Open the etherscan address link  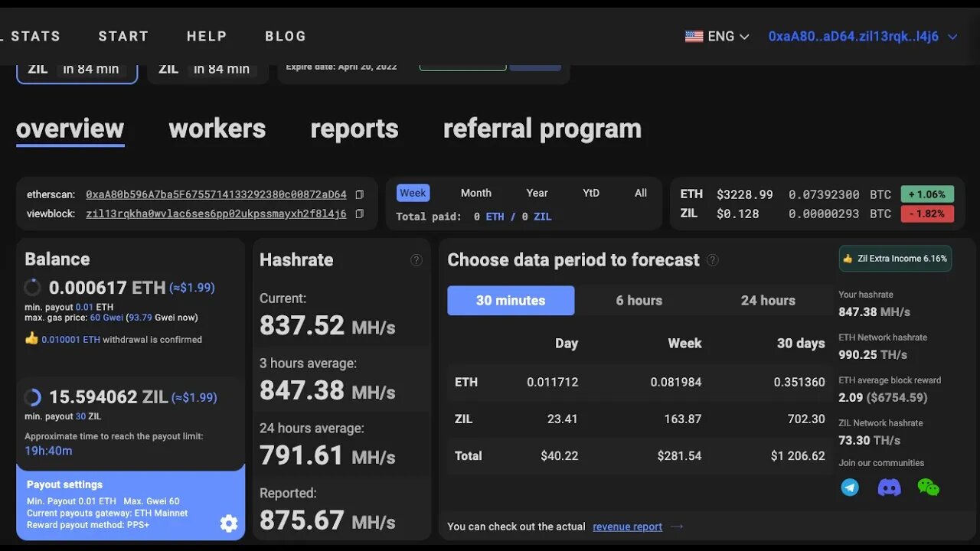(216, 194)
